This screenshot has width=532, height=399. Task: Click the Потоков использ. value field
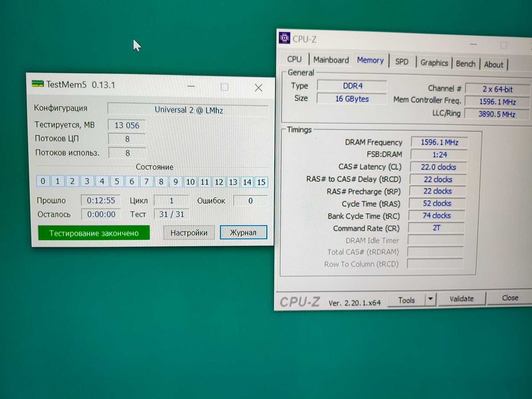(x=128, y=153)
